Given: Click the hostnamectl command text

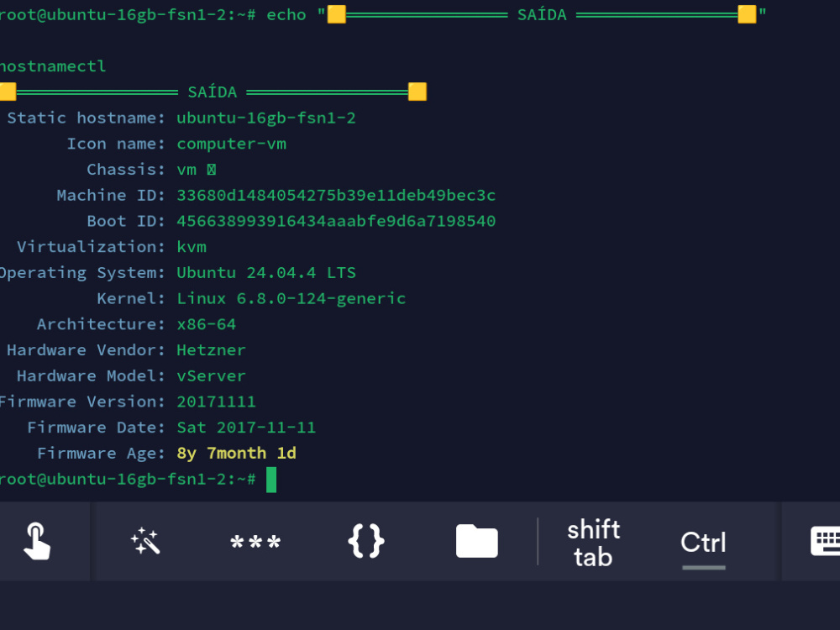Looking at the screenshot, I should click(x=53, y=66).
